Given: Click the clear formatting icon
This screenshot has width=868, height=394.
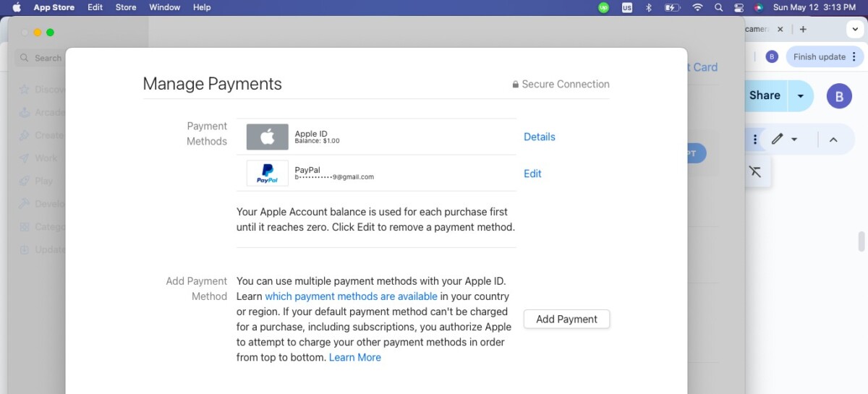Looking at the screenshot, I should click(x=755, y=171).
